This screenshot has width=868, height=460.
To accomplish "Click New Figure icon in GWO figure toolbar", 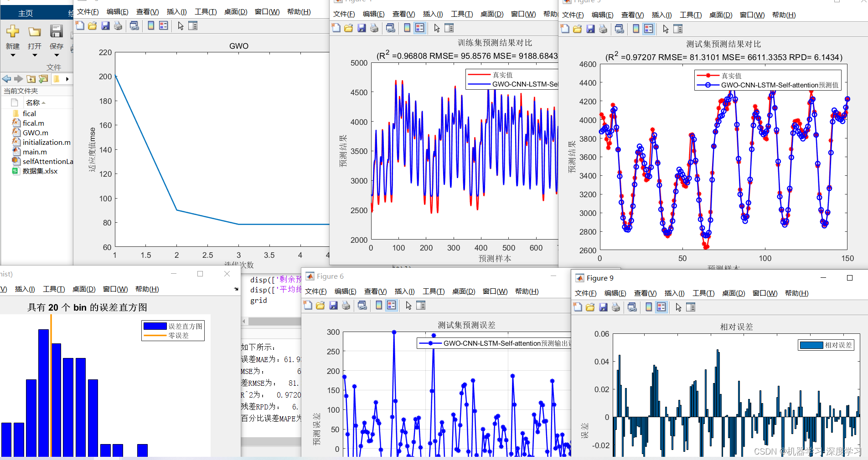I will point(80,26).
